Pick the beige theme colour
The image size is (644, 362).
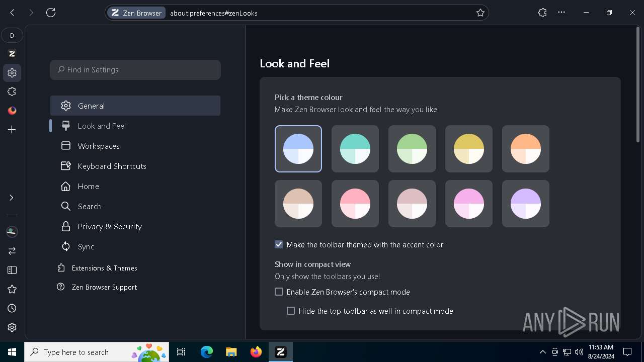[x=298, y=204]
